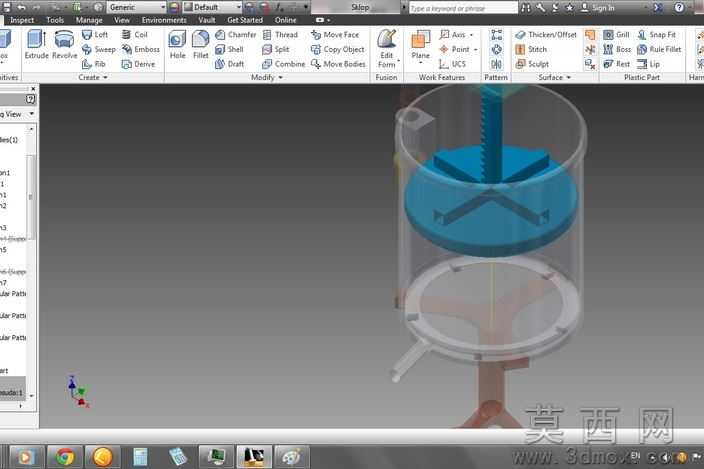Activate the Sweep tool
Image resolution: width=704 pixels, height=469 pixels.
pyautogui.click(x=98, y=49)
